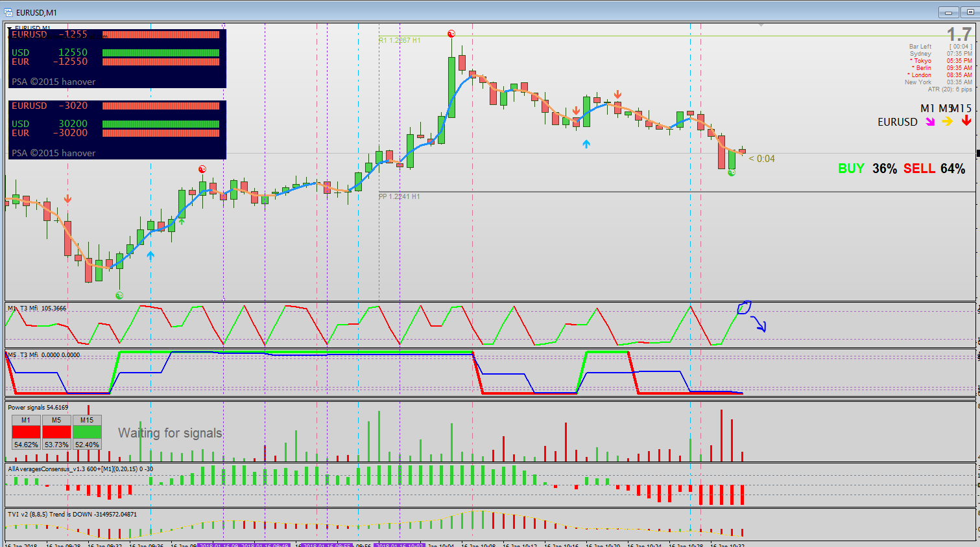Viewport: 980px width, 547px height.
Task: Select the PP 1.2241 H1 pivot label
Action: [400, 196]
